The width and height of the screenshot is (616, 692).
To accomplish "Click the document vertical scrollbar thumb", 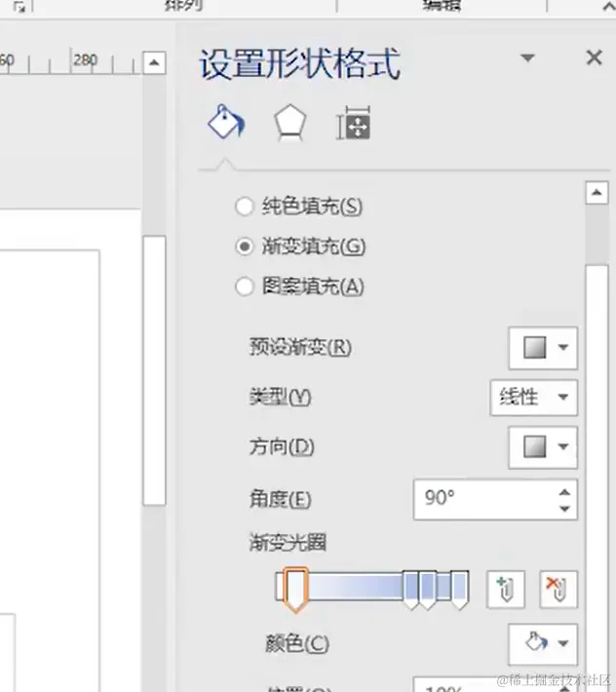I will [x=154, y=370].
